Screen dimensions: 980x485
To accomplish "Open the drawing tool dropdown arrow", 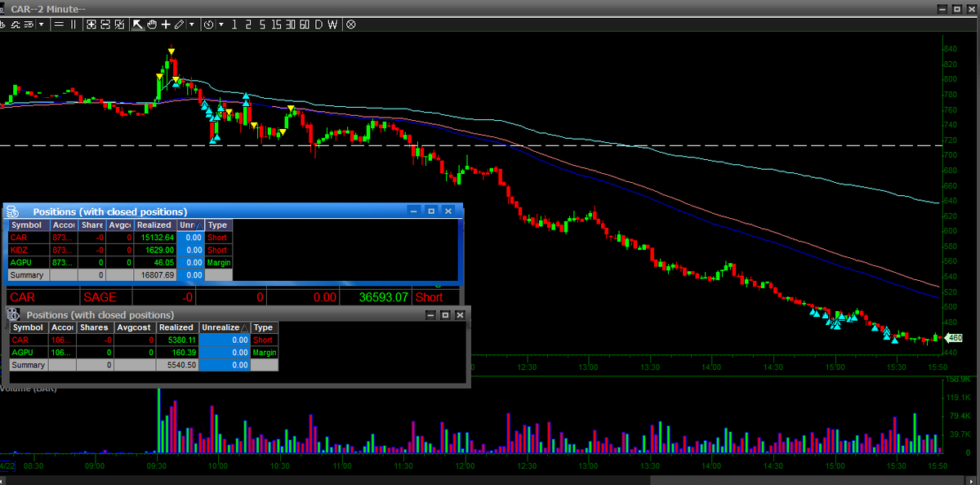I will click(x=190, y=24).
